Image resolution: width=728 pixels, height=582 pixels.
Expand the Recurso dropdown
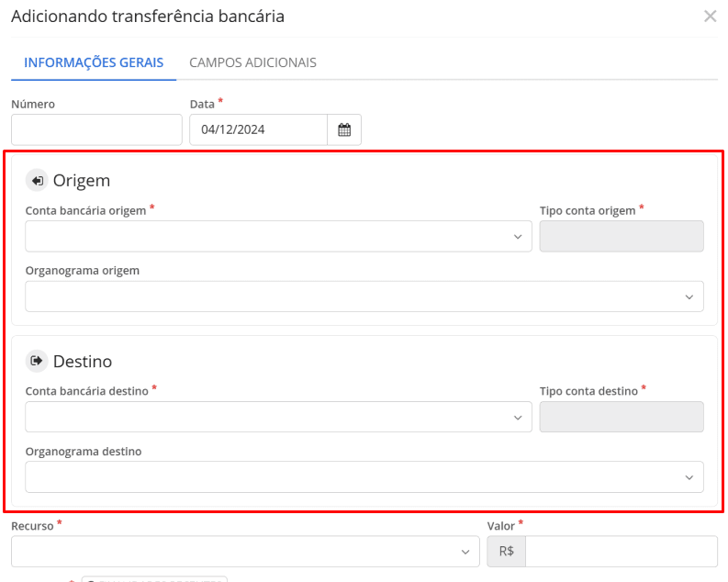(245, 552)
